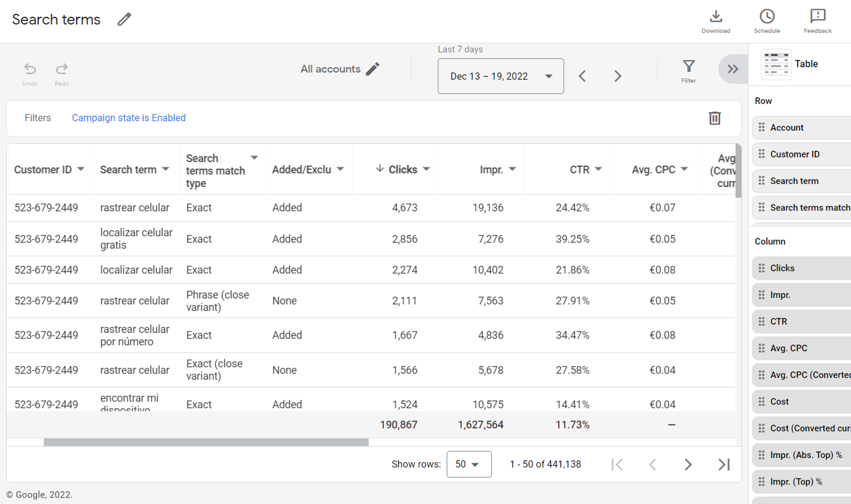
Task: Click the horizontal table scrollbar
Action: (206, 442)
